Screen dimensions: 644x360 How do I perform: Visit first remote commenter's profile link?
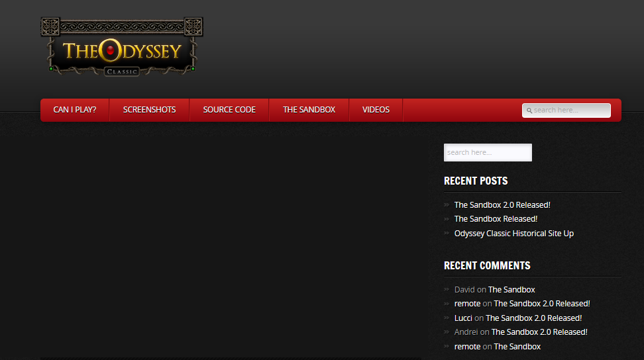(x=467, y=304)
